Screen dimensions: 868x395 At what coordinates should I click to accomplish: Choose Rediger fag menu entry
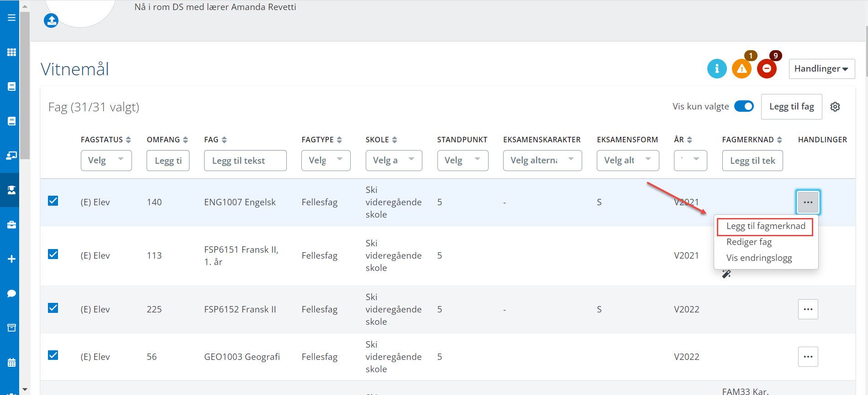tap(749, 242)
